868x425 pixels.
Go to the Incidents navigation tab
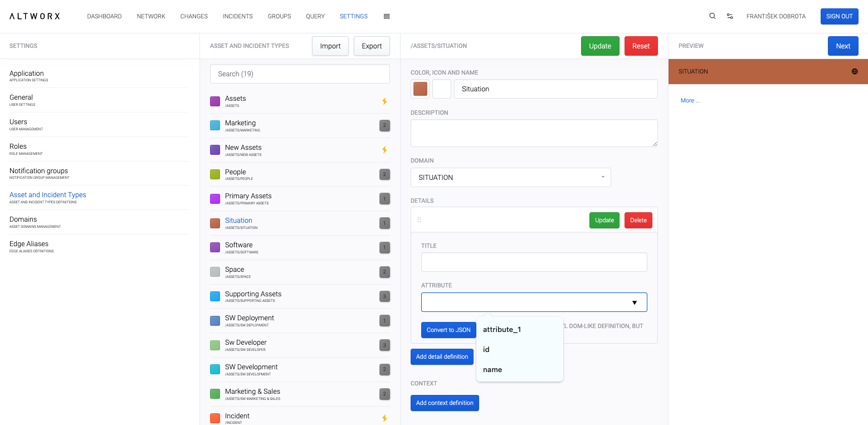click(x=237, y=16)
